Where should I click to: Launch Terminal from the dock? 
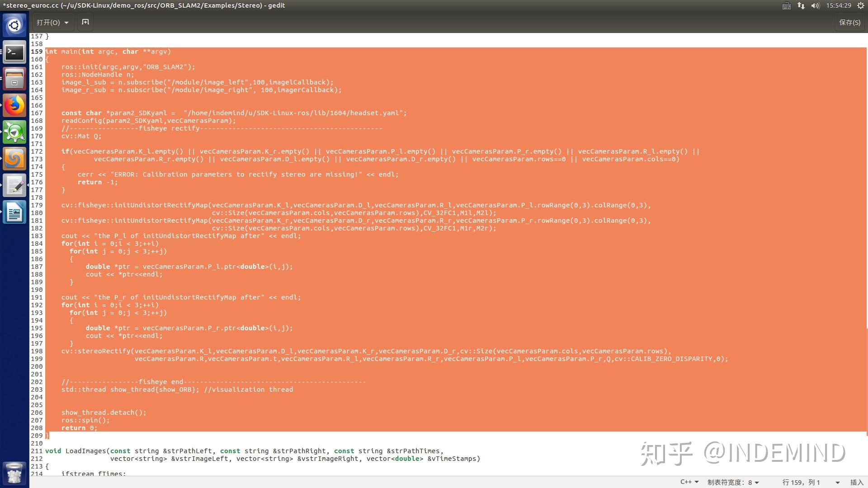coord(14,53)
